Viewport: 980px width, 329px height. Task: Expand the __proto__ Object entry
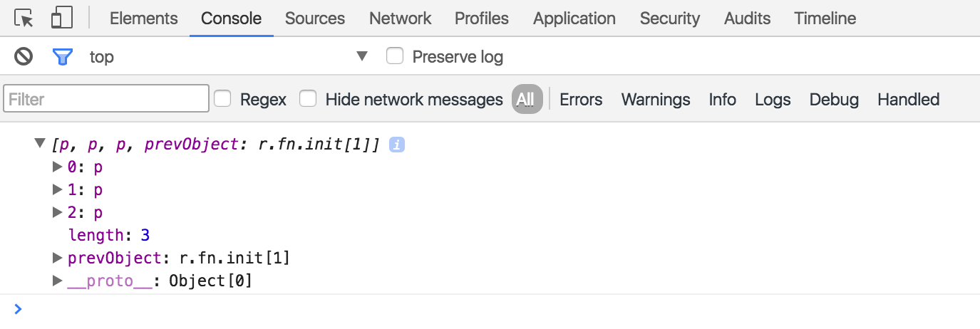[58, 281]
